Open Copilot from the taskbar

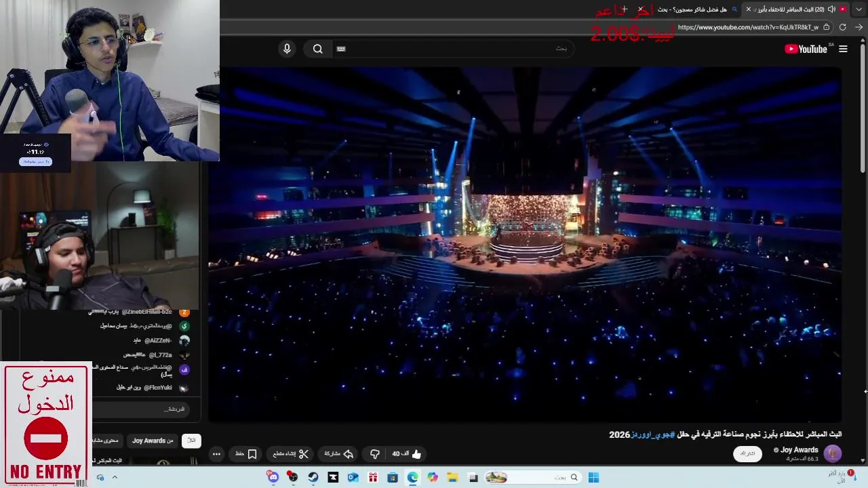tap(433, 477)
